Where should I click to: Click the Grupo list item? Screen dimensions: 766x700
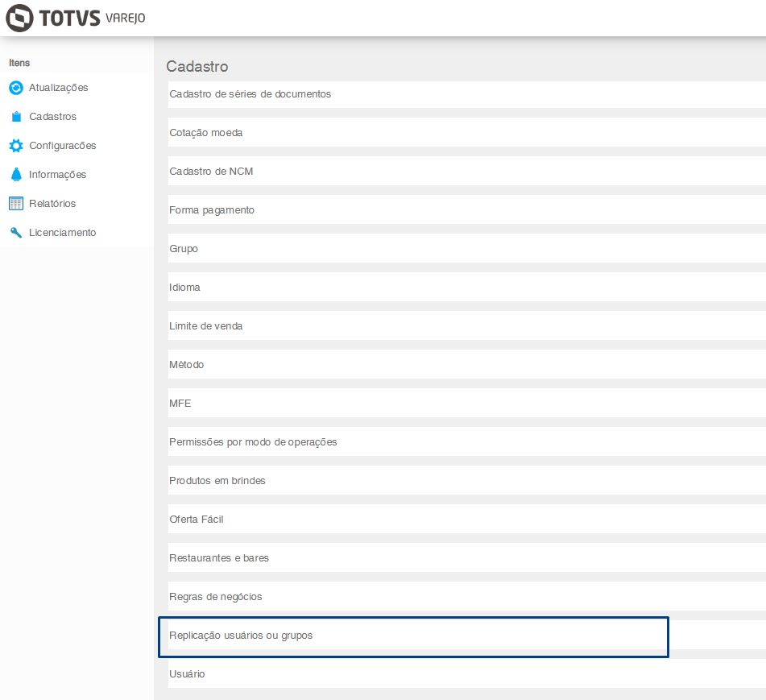pos(184,249)
